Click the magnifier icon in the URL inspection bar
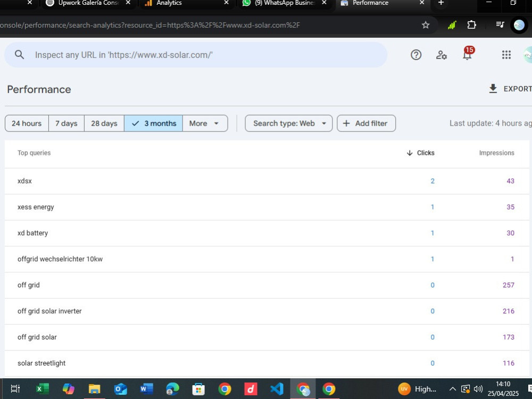 (x=19, y=55)
